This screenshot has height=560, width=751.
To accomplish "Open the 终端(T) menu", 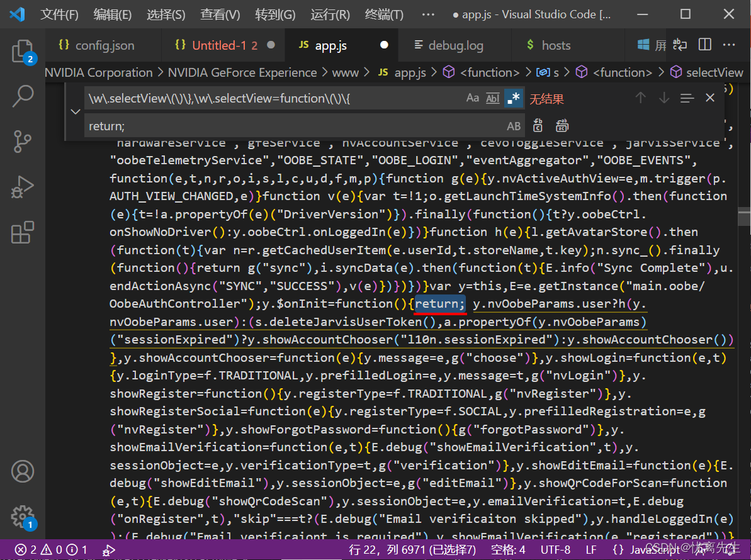I will (384, 14).
